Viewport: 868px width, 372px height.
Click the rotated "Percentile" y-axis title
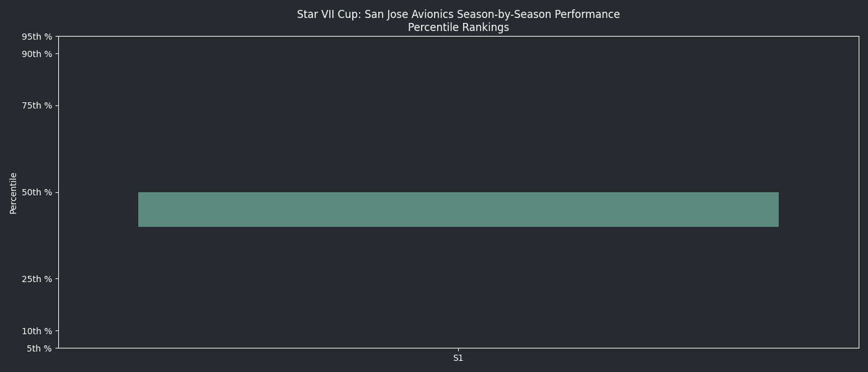[x=14, y=193]
